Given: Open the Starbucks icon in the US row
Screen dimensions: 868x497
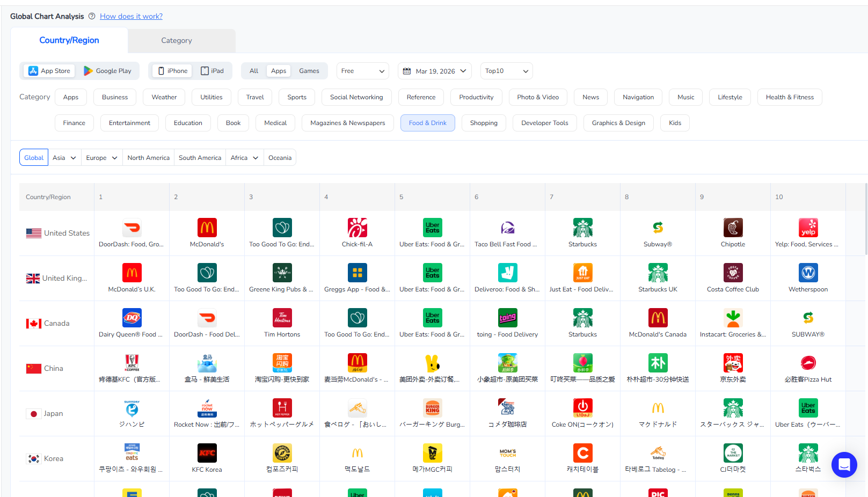Looking at the screenshot, I should [x=582, y=227].
